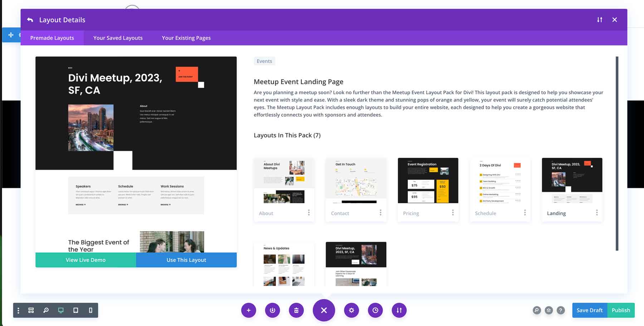Click the large purple X collapse button
This screenshot has width=644, height=326.
coord(324,310)
